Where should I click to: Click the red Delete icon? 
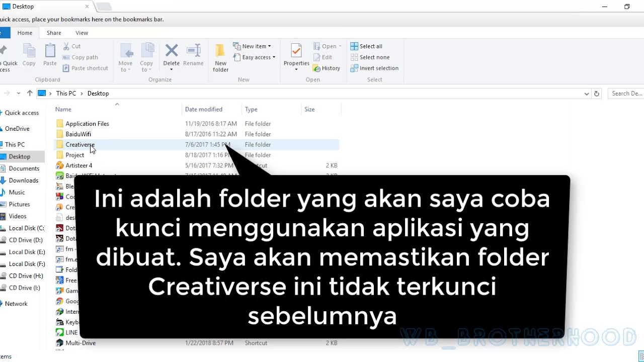coord(171,50)
